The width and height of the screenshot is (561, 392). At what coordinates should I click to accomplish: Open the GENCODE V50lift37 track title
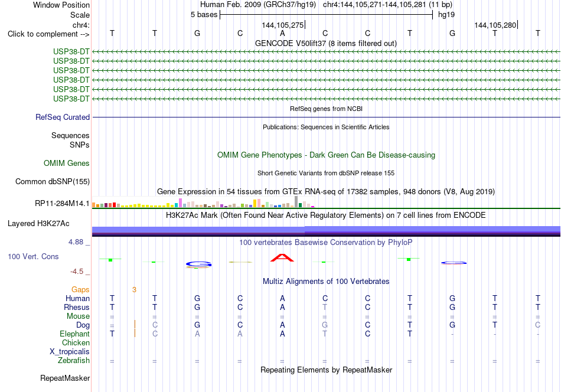pos(325,43)
